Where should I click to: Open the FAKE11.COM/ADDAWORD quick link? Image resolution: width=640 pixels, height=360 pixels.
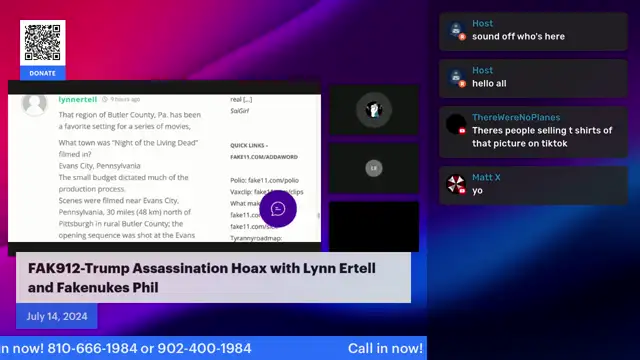[264, 157]
